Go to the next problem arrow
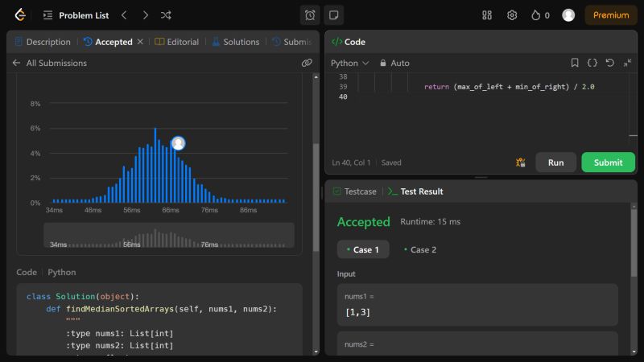This screenshot has height=362, width=644. [146, 15]
